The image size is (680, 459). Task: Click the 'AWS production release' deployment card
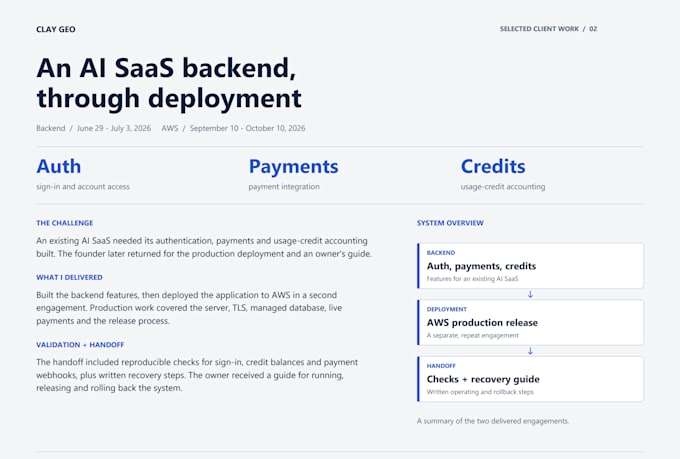[x=530, y=322]
